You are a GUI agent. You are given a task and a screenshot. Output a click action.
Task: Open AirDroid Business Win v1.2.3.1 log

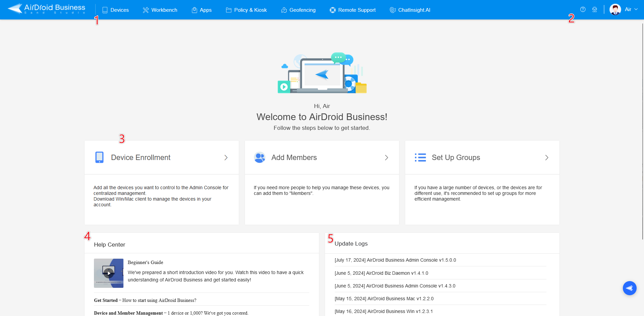point(384,311)
